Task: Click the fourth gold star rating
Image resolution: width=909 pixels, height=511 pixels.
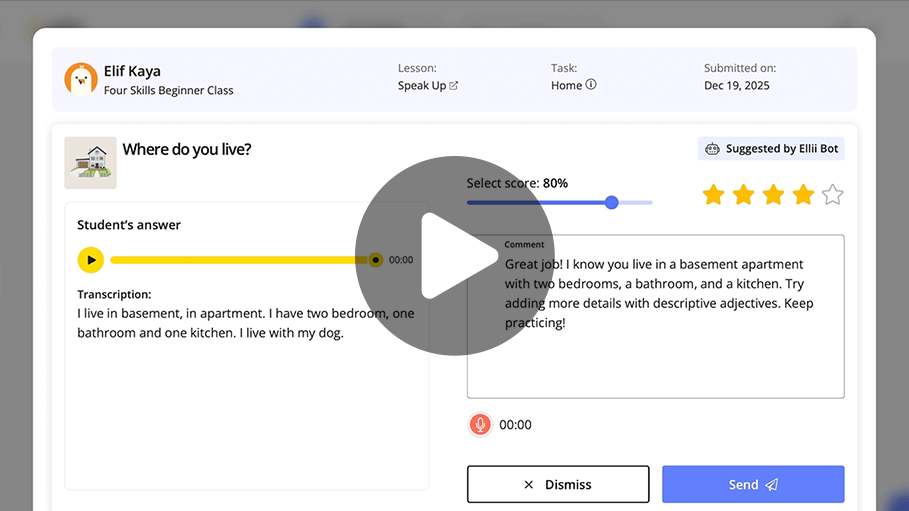Action: (x=803, y=195)
